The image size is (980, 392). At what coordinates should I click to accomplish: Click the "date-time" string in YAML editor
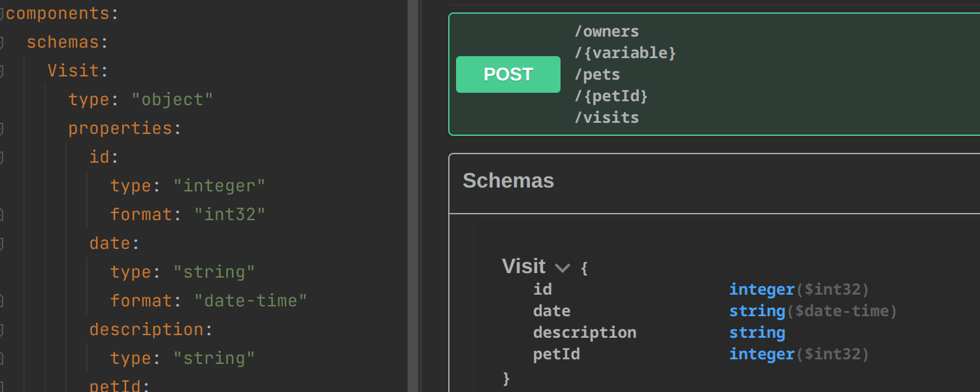coord(251,301)
